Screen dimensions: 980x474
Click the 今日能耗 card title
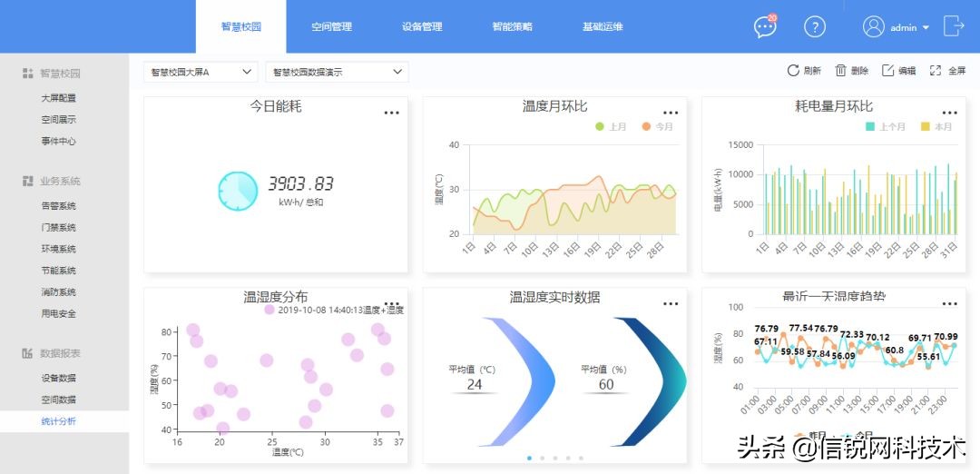pos(276,106)
